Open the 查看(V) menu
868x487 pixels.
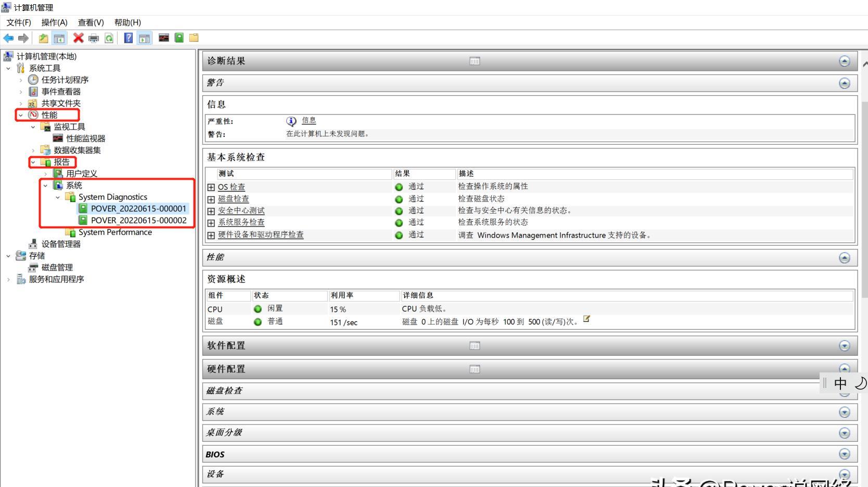coord(91,22)
